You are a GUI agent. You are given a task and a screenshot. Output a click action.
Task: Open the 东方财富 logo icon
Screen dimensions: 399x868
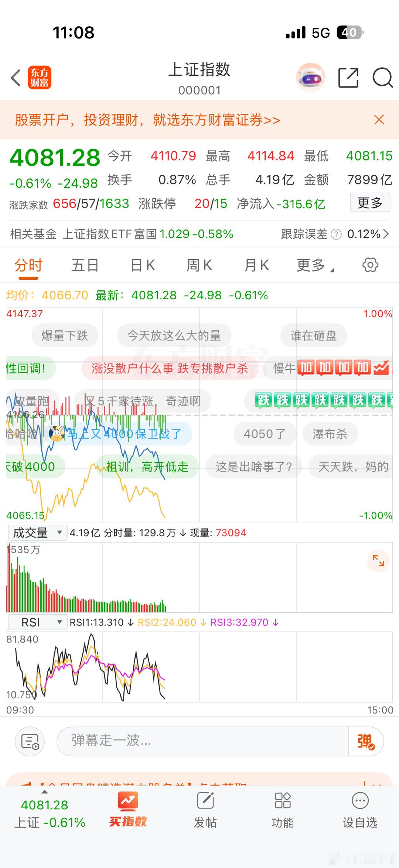tap(40, 78)
